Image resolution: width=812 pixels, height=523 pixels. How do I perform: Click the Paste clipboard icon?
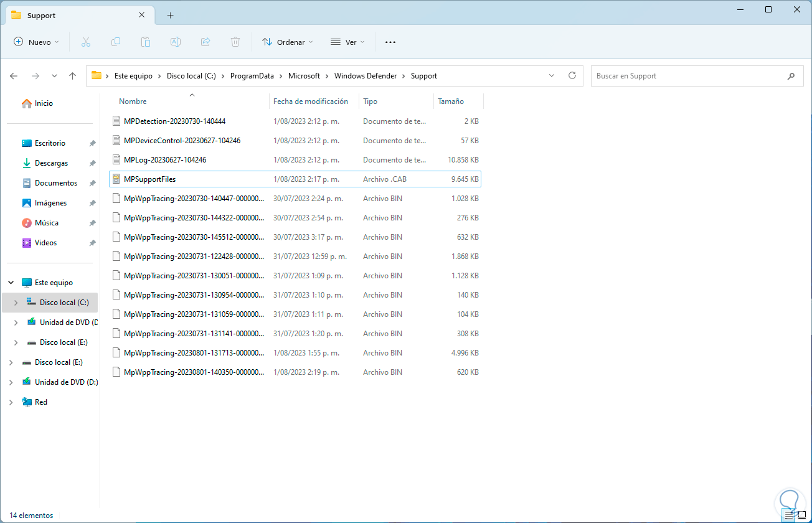[146, 42]
